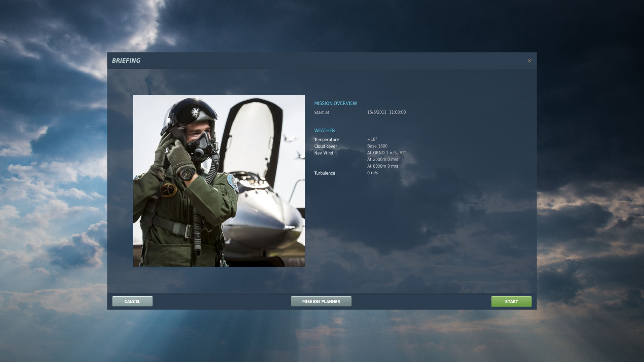Click the Temperature label
The height and width of the screenshot is (362, 644).
click(x=326, y=140)
